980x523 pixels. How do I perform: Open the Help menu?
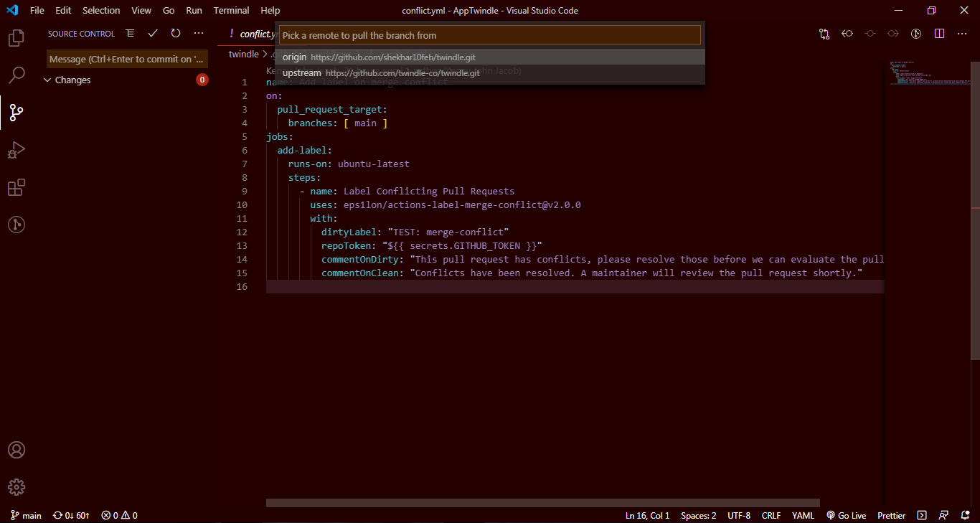point(270,10)
